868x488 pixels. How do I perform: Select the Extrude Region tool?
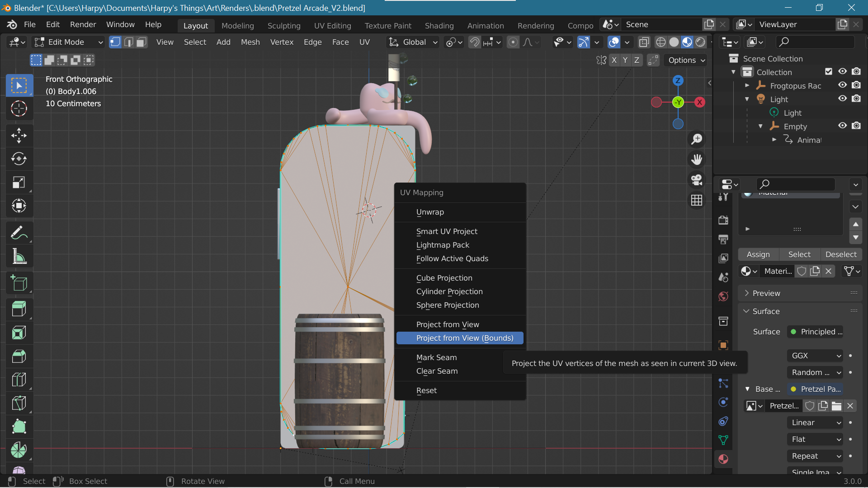point(19,310)
